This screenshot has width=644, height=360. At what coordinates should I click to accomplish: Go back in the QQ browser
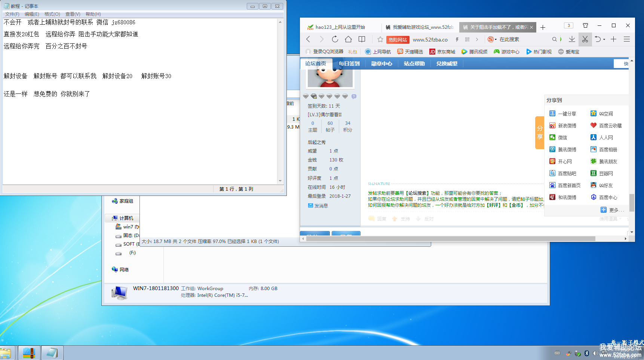click(308, 39)
